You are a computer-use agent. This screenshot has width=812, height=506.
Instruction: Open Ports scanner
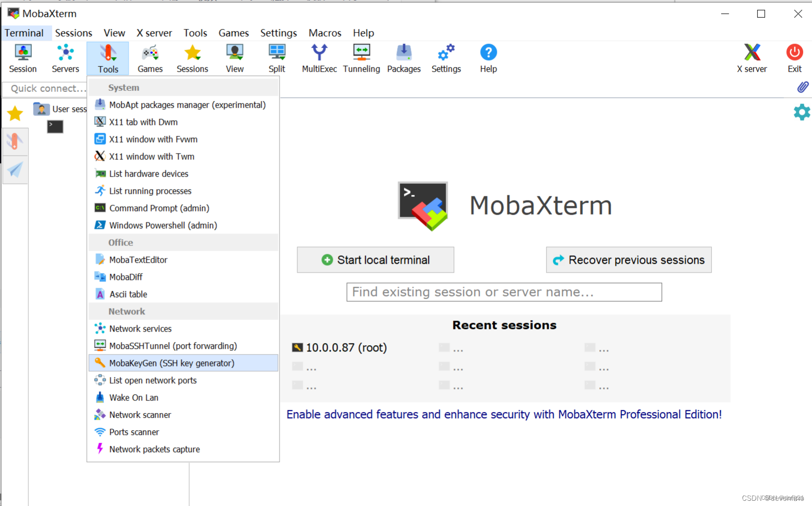click(x=183, y=432)
